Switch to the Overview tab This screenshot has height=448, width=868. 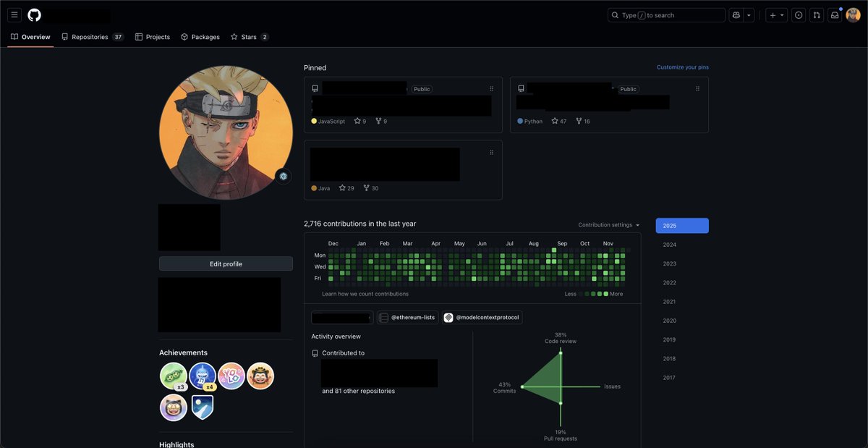[x=30, y=37]
